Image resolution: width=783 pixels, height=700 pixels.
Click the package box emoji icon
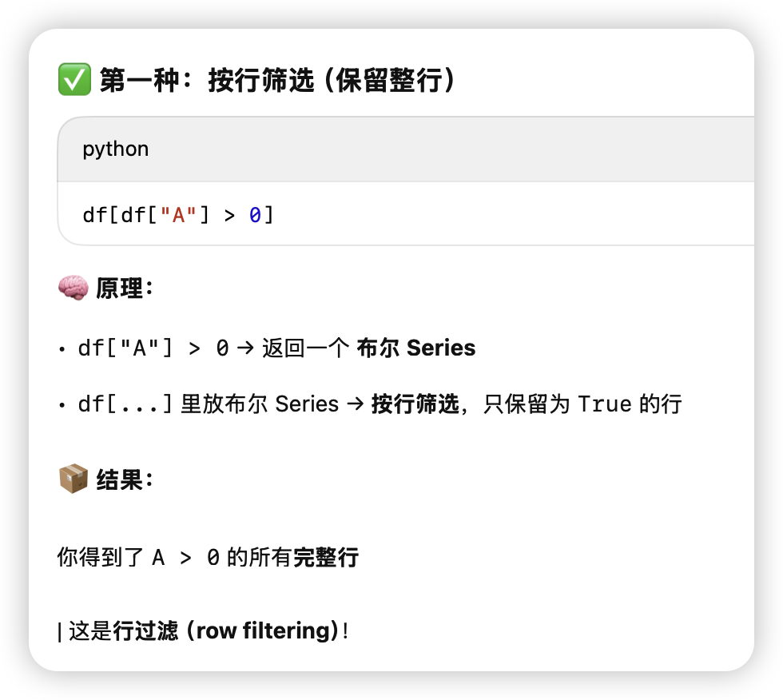[x=74, y=479]
